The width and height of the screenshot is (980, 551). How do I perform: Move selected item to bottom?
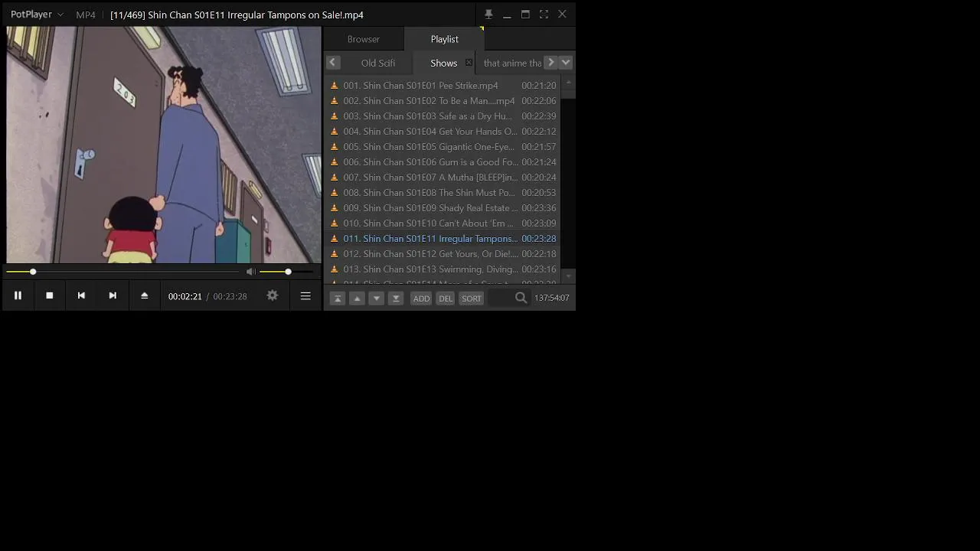[x=396, y=298]
